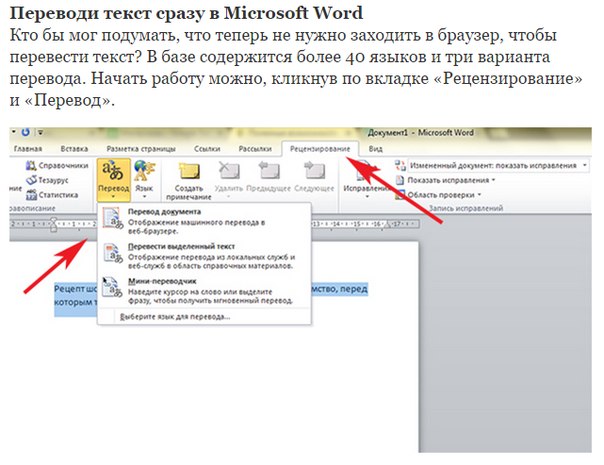The image size is (604, 465).
Task: Open the Перевод translate button
Action: point(114,180)
